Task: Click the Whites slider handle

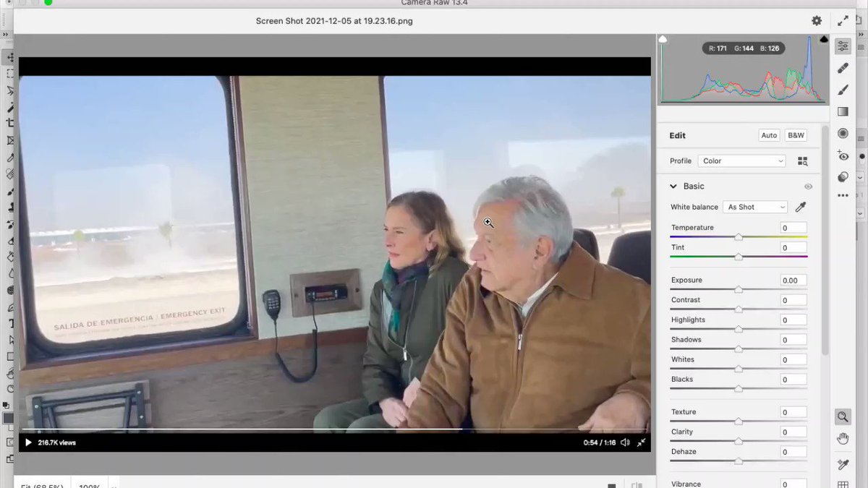Action: (x=739, y=369)
